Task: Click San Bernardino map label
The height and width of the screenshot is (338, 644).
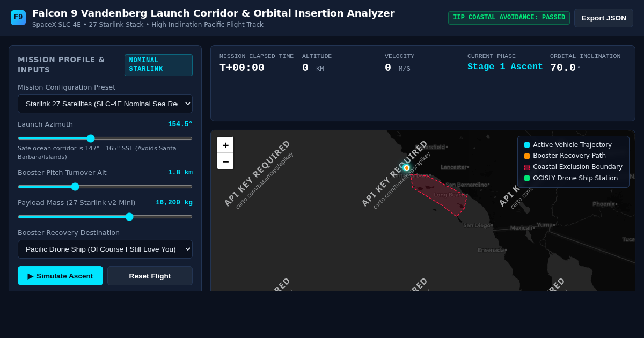Action: [467, 185]
